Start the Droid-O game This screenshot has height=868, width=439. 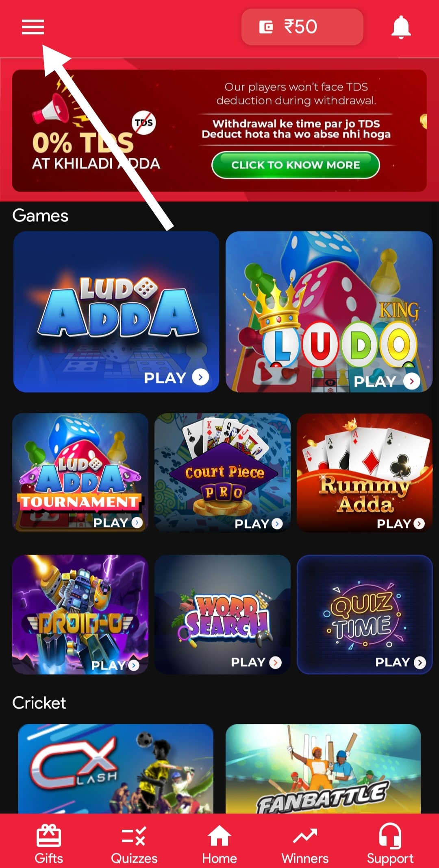pos(80,614)
